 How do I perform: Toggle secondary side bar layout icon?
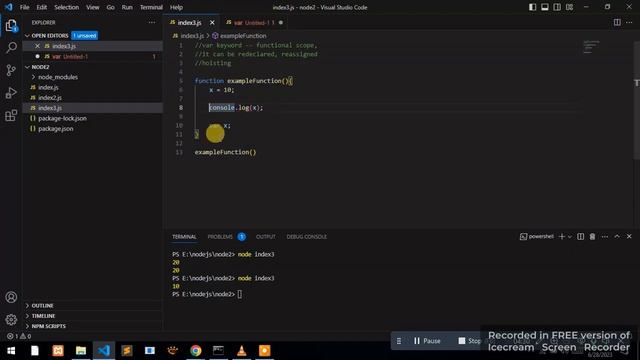click(557, 7)
